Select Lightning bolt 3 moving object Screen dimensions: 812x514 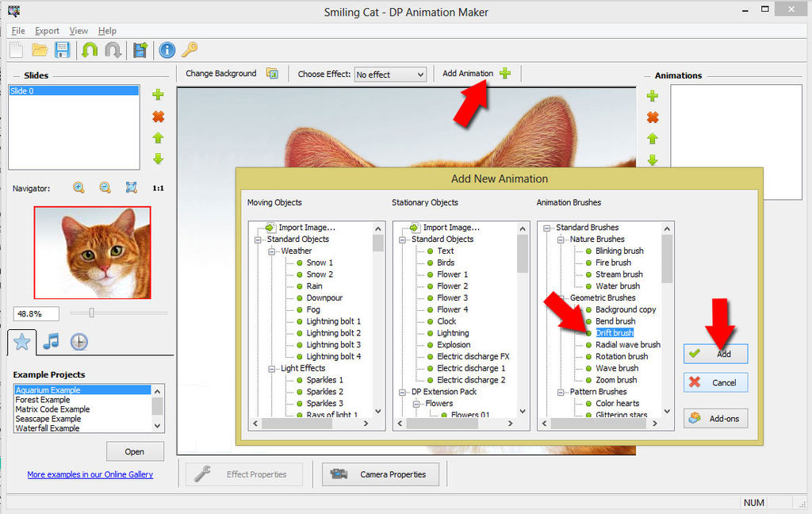pyautogui.click(x=334, y=344)
